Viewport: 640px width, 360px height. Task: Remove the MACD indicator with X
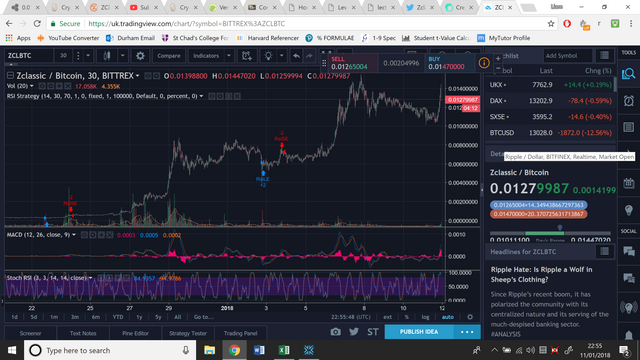coord(110,235)
